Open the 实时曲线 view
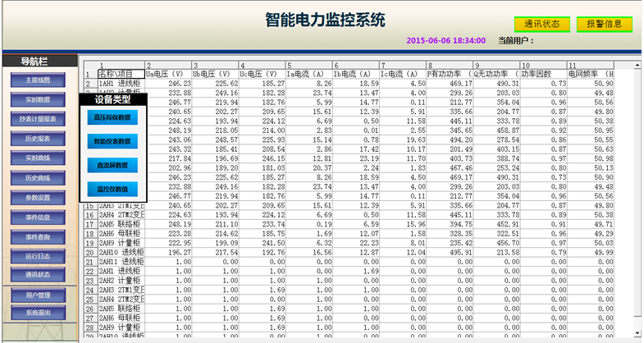 (38, 158)
